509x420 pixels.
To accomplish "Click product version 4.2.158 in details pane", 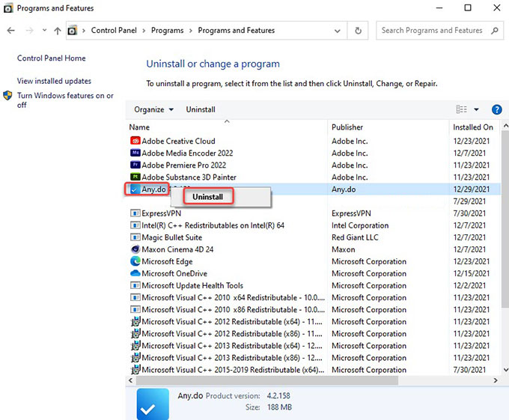I will click(278, 395).
